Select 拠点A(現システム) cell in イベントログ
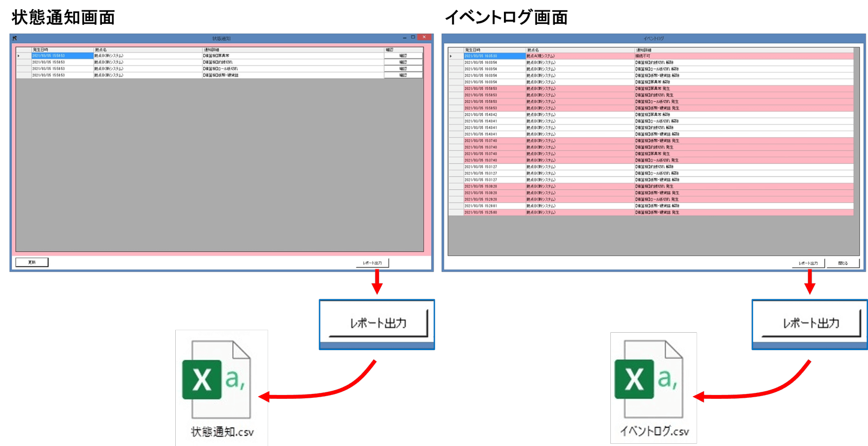 [579, 56]
